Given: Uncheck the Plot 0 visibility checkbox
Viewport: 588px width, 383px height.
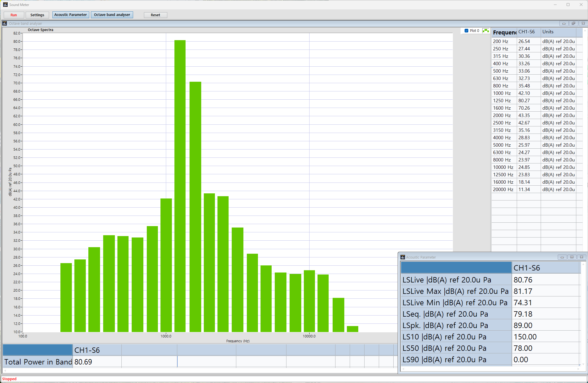Looking at the screenshot, I should [466, 31].
